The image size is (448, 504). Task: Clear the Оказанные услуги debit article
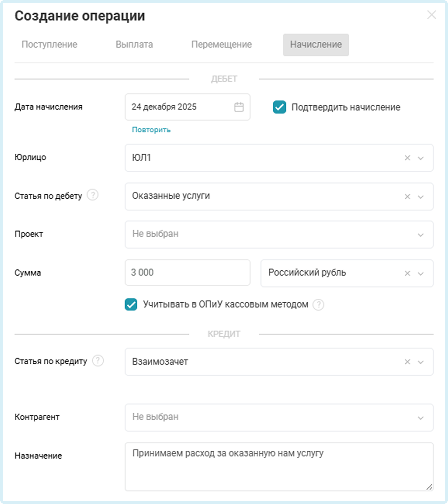407,197
